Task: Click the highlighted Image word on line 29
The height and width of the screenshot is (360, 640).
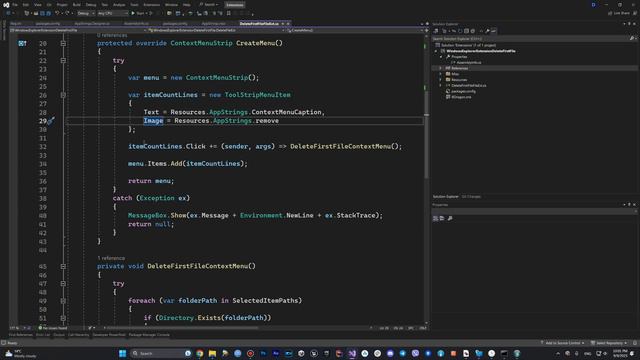Action: [153, 121]
